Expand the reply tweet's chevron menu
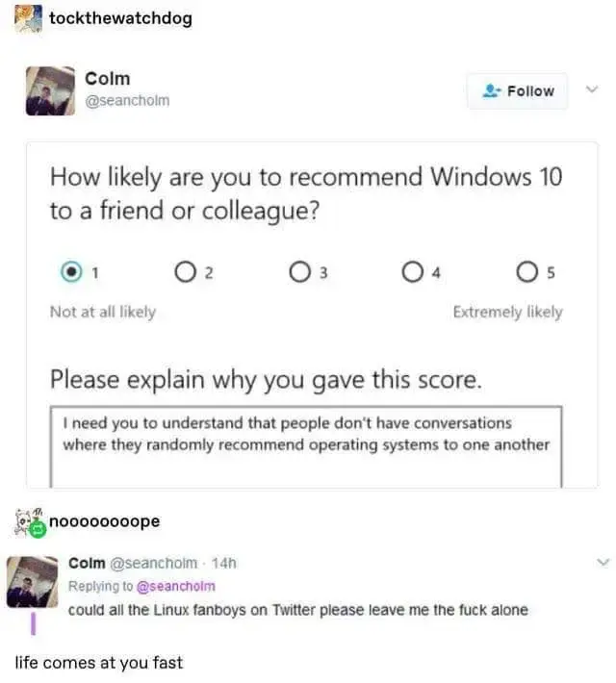This screenshot has width=616, height=683. pyautogui.click(x=603, y=562)
